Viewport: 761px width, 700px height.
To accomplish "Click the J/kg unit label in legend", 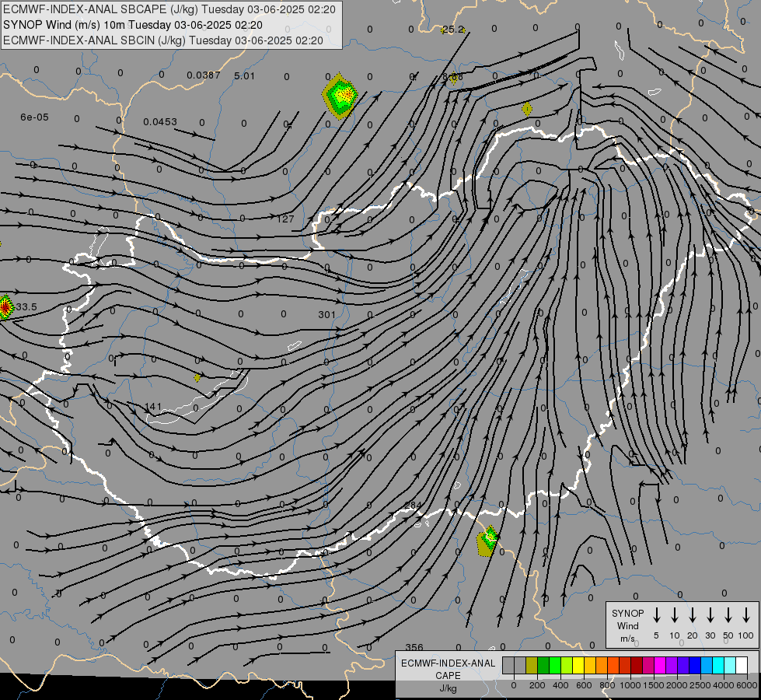I will coord(448,688).
